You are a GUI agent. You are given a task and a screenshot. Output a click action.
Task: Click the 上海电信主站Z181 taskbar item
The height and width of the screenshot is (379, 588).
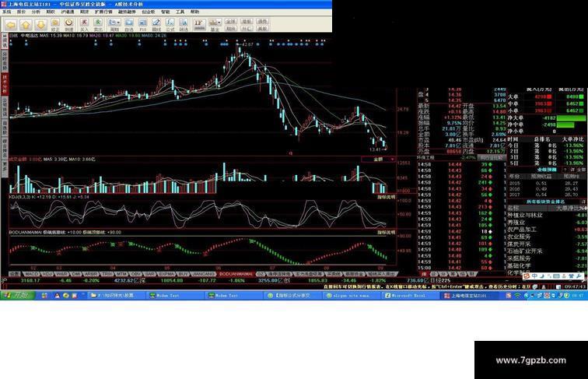click(469, 296)
